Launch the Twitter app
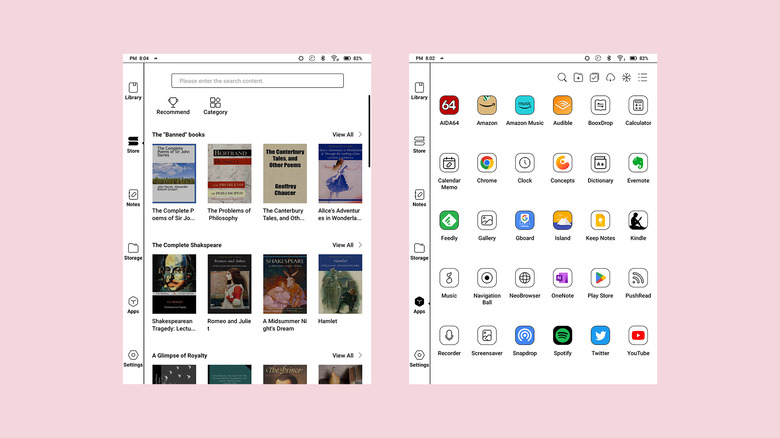The image size is (780, 438). [600, 335]
